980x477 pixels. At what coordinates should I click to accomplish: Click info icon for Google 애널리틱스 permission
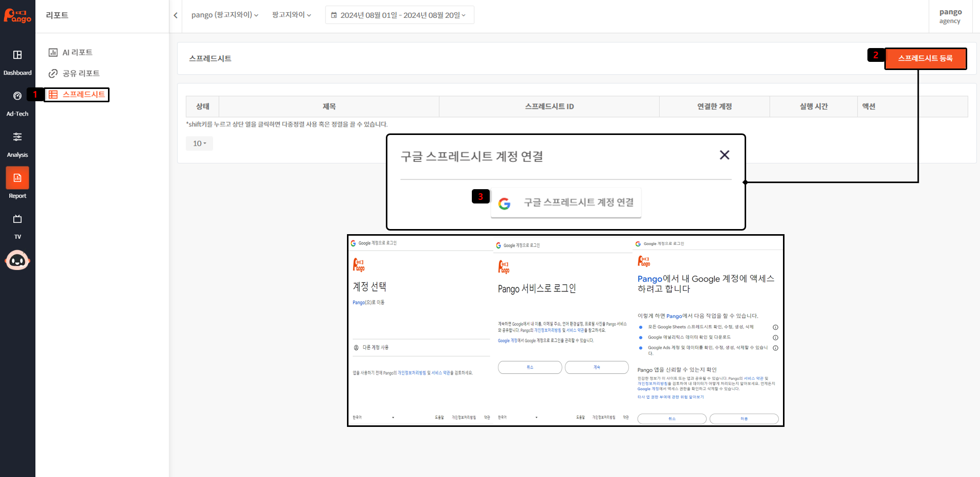(x=775, y=337)
